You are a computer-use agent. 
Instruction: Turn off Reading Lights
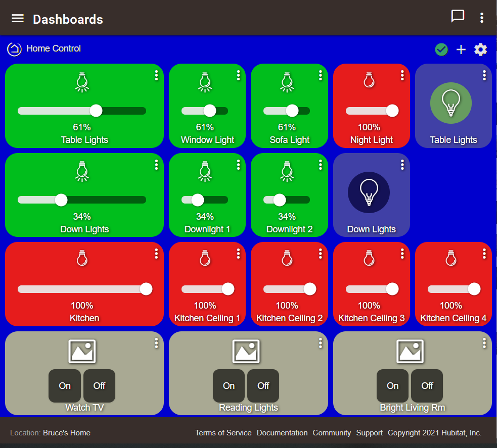(x=263, y=386)
